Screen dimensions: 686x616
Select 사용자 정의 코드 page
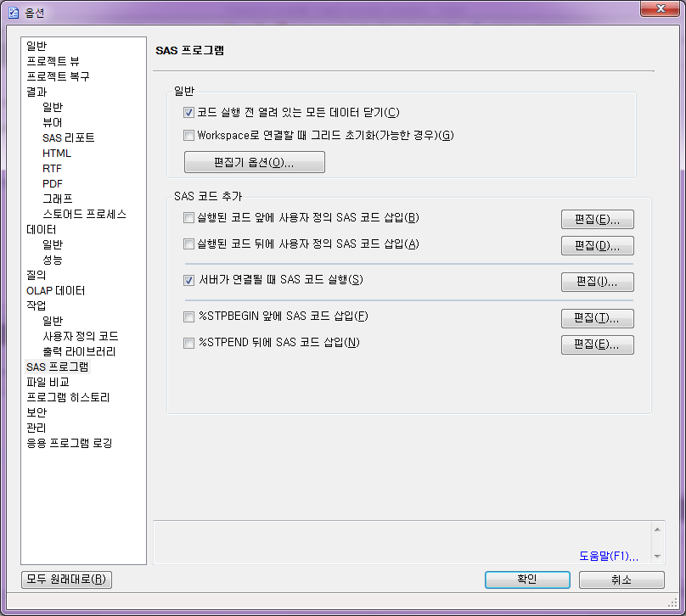[81, 336]
